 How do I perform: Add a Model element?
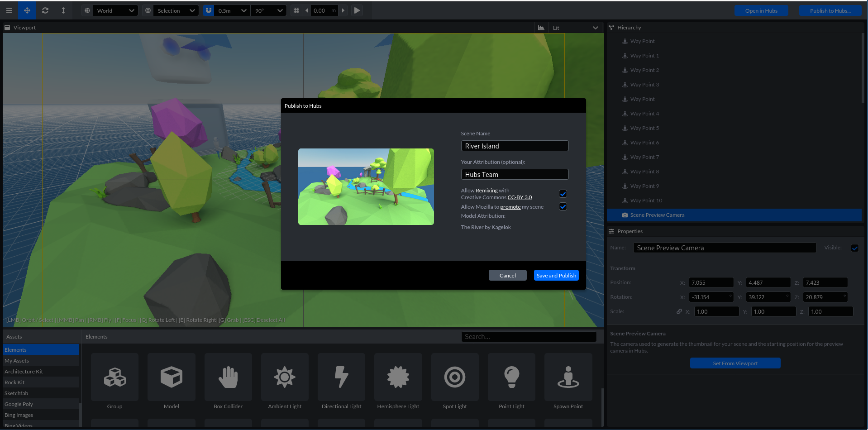point(172,382)
